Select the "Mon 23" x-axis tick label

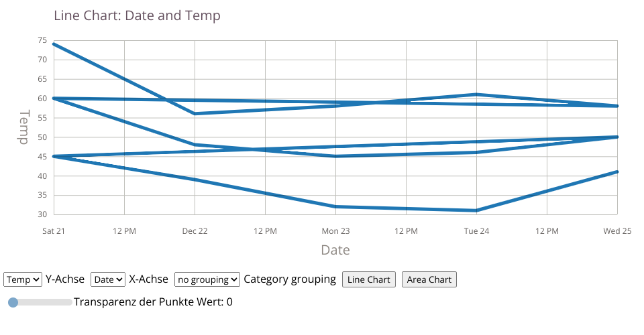335,231
